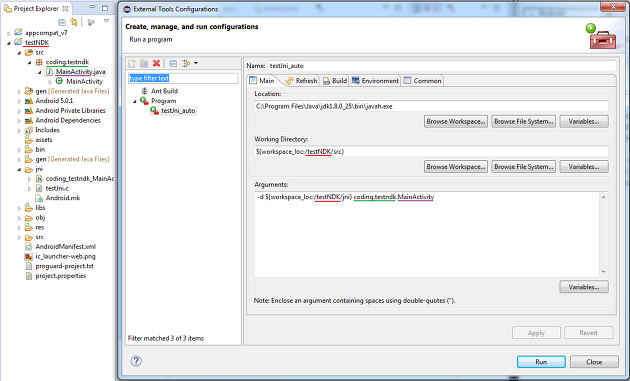Click Variables under Working Directory
This screenshot has width=630, height=381.
584,166
